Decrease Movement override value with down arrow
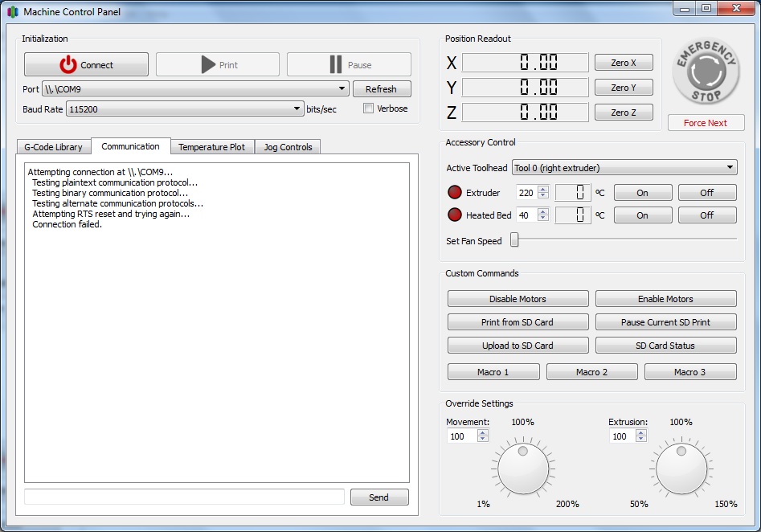The width and height of the screenshot is (761, 532). tap(482, 439)
